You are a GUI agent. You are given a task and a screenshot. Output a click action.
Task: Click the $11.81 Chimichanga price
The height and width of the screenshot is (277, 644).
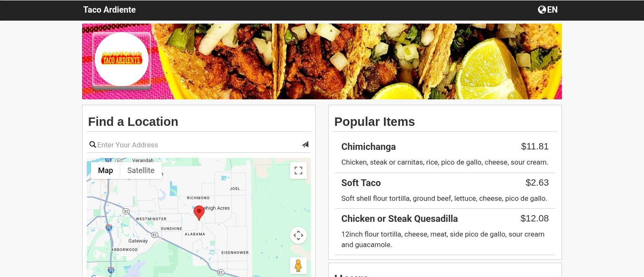tap(535, 146)
